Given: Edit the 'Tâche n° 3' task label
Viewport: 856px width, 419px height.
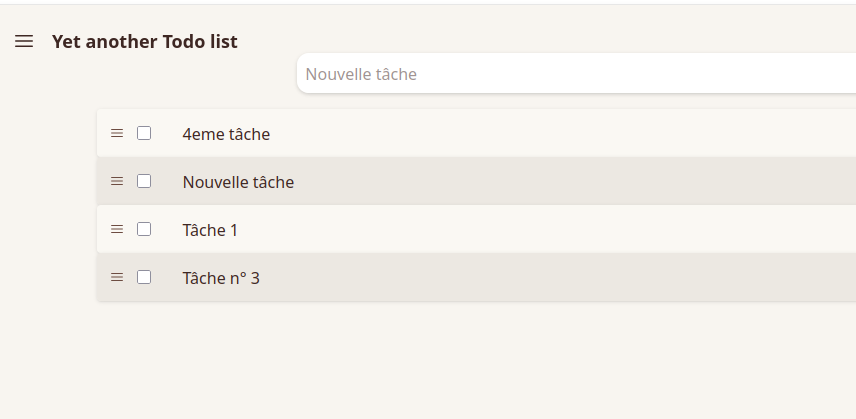Looking at the screenshot, I should coord(221,278).
